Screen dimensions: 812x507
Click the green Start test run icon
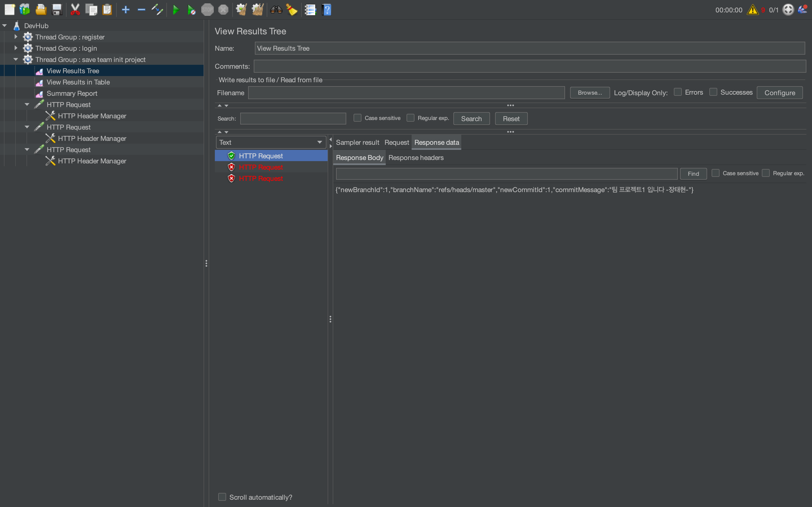click(x=175, y=10)
